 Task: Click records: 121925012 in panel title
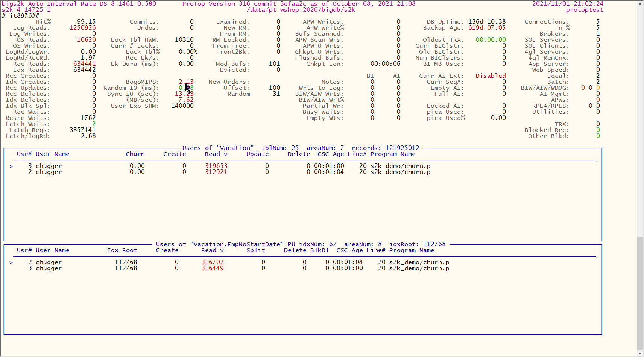[385, 148]
